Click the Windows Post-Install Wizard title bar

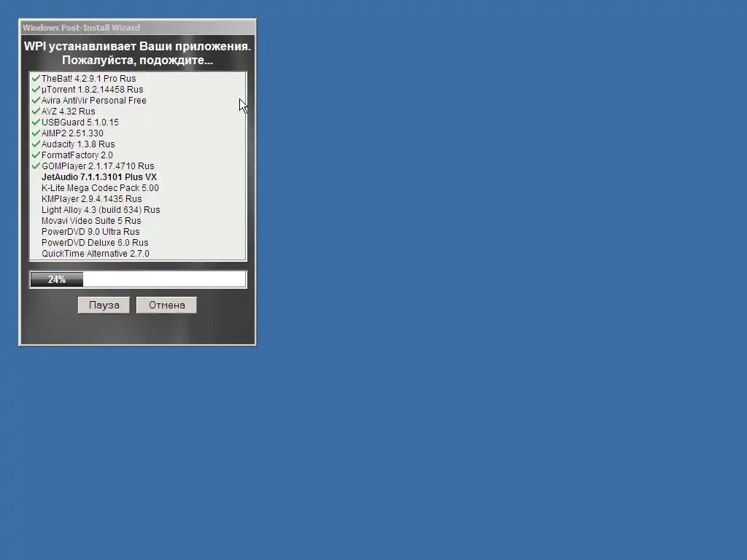(138, 28)
